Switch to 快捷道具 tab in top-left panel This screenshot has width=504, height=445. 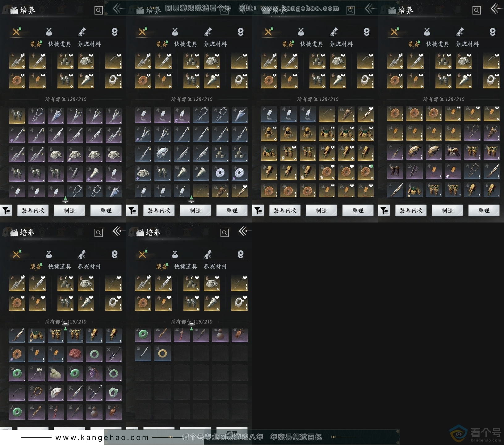(x=60, y=44)
